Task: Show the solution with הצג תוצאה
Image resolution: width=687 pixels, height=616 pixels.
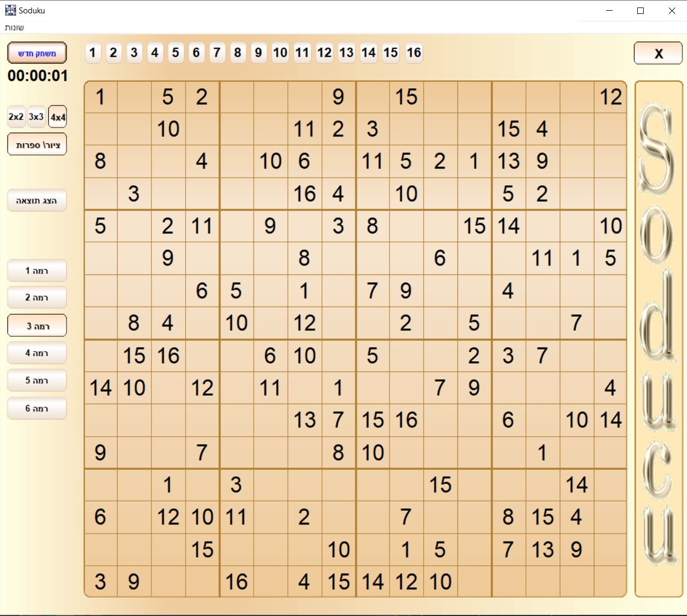Action: (37, 201)
